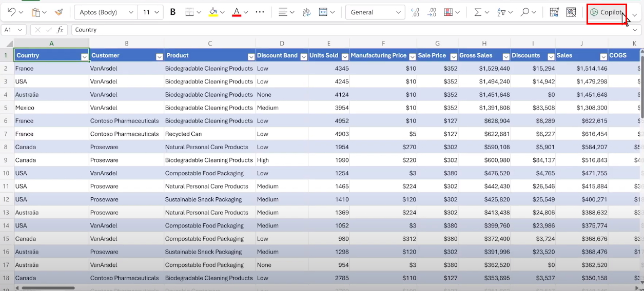This screenshot has width=644, height=291.
Task: Open the Sale Price filter button
Action: pyautogui.click(x=454, y=57)
